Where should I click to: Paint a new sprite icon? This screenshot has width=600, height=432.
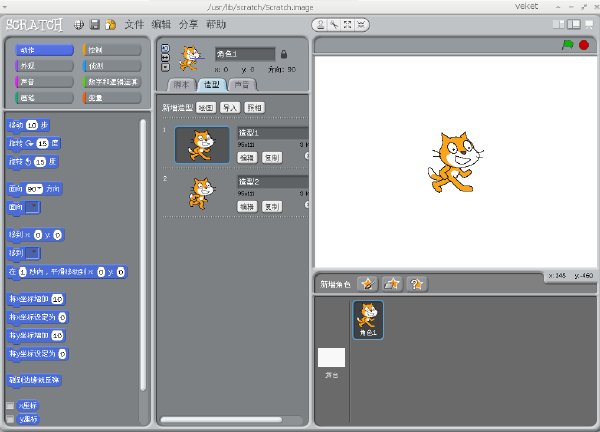click(367, 284)
